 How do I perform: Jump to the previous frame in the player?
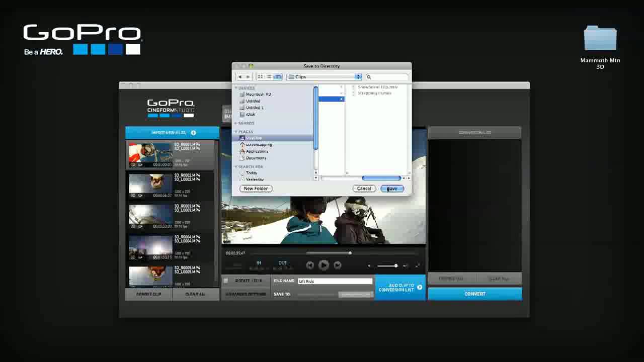click(x=310, y=265)
